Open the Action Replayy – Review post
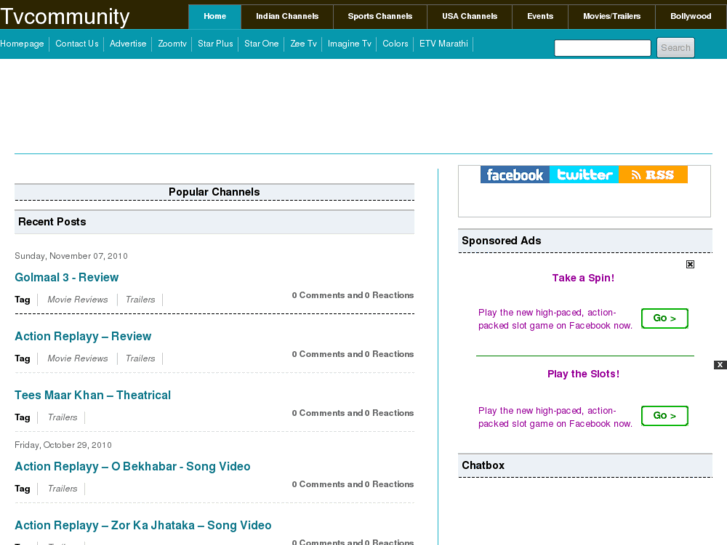 point(83,336)
